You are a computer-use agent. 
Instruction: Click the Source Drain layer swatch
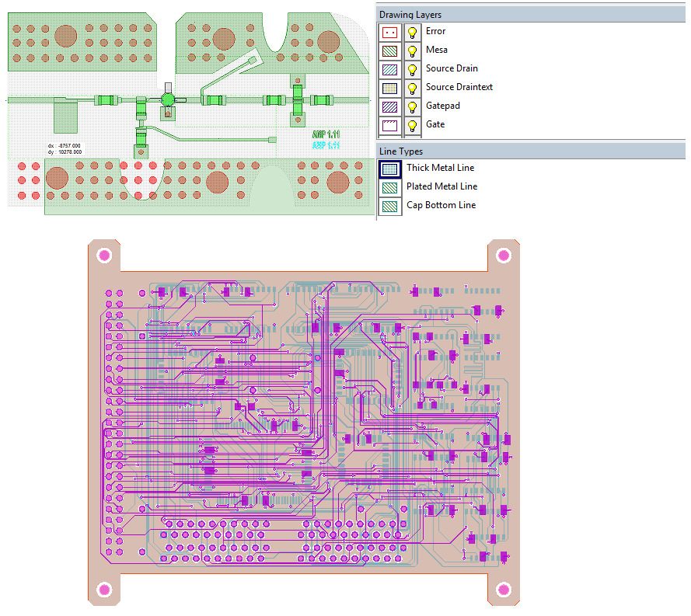click(x=389, y=70)
